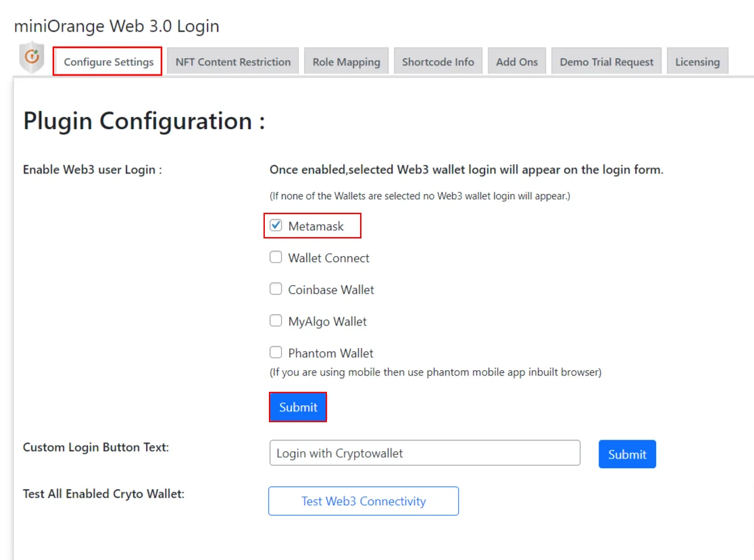The height and width of the screenshot is (560, 754).
Task: Click the 'If none of the Wallets' note
Action: [x=420, y=196]
